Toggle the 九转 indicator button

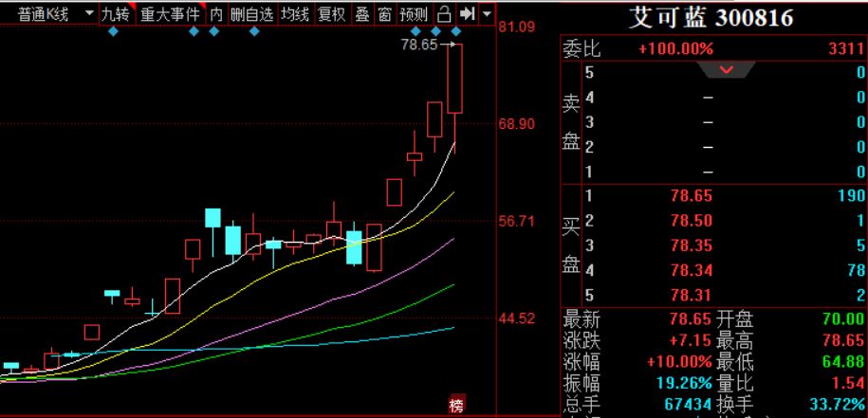point(115,14)
